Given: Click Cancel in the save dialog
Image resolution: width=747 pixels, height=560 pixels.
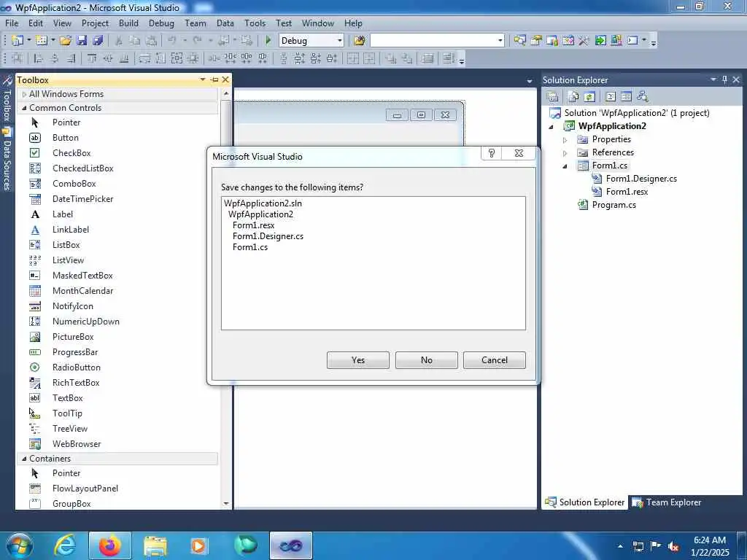Looking at the screenshot, I should (495, 360).
